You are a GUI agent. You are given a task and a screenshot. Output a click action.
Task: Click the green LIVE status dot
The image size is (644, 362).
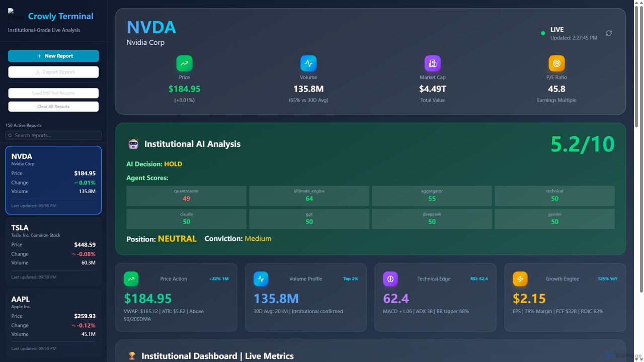[x=543, y=33]
